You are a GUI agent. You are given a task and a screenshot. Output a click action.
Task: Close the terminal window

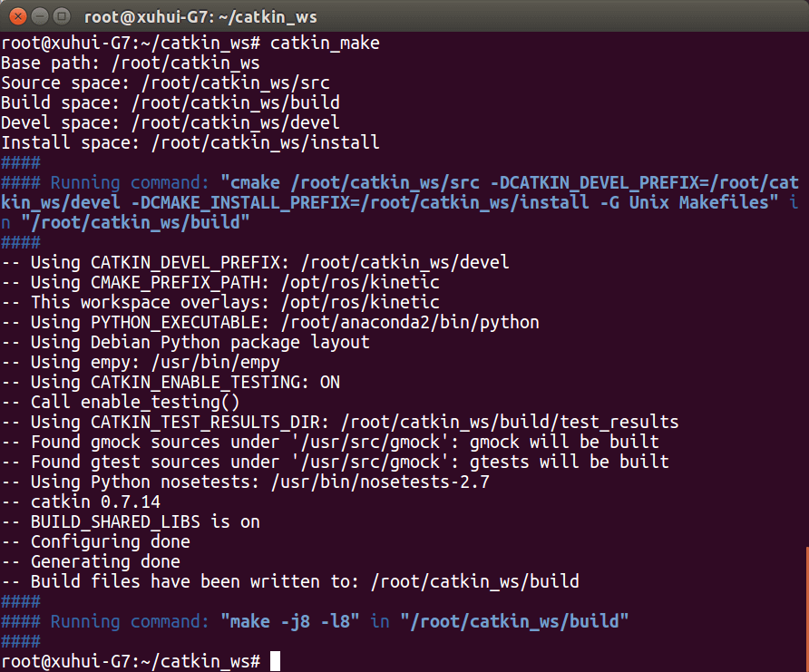17,15
